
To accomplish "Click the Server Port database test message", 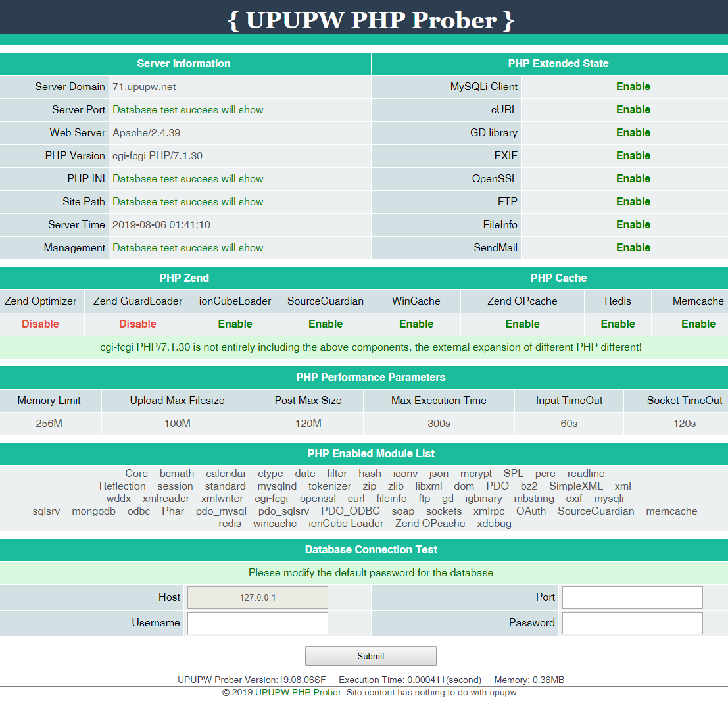I will click(187, 110).
